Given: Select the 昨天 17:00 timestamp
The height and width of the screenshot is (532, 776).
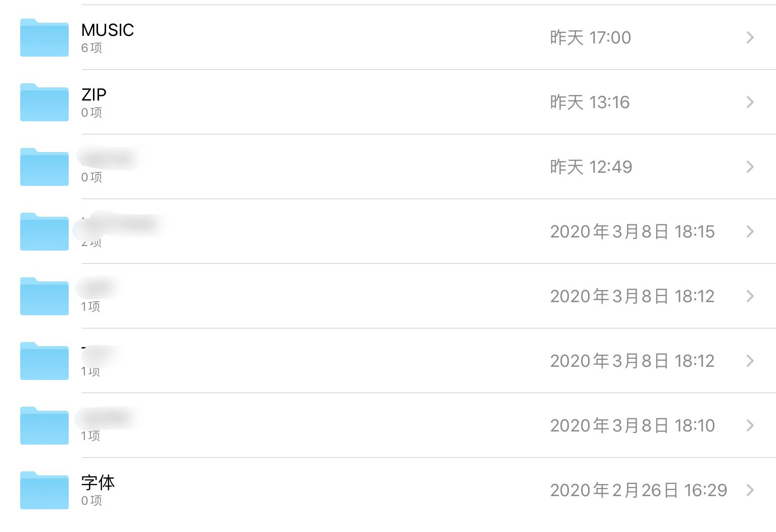Looking at the screenshot, I should click(591, 37).
